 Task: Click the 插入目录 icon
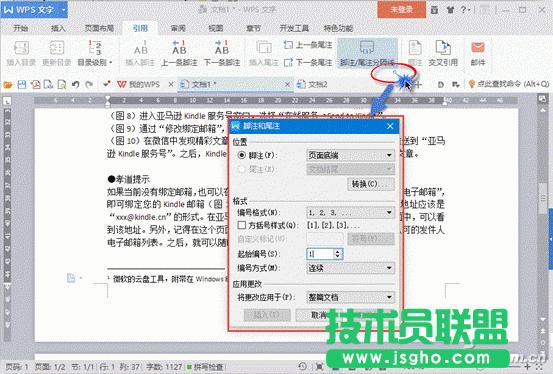click(x=21, y=53)
